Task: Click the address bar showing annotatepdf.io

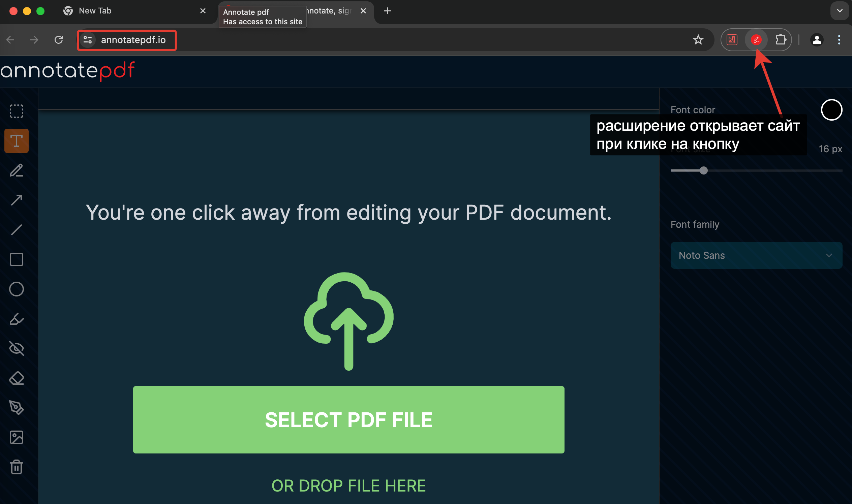Action: pos(133,40)
